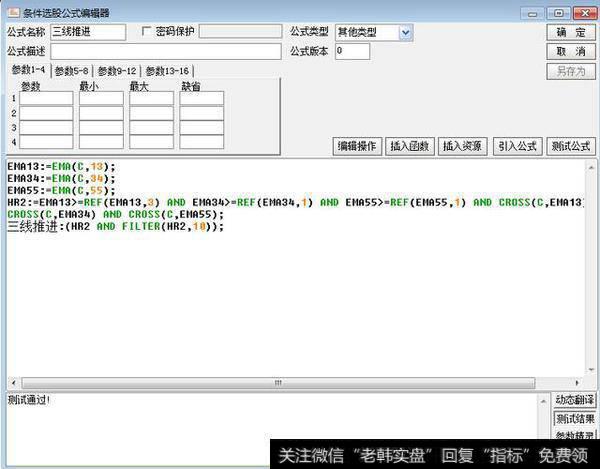Click the 测试公式 button

(571, 146)
